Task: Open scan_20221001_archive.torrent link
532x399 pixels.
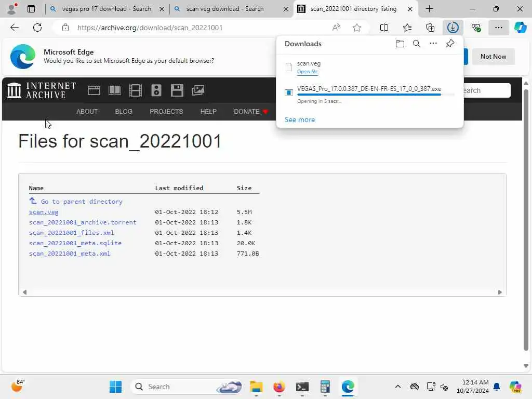Action: coord(83,222)
